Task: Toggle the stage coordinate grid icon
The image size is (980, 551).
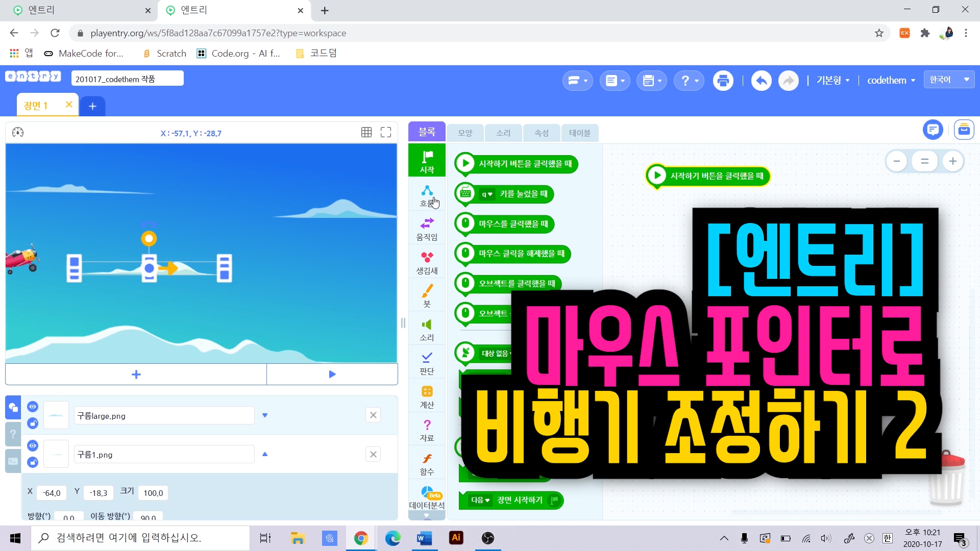Action: pos(366,133)
